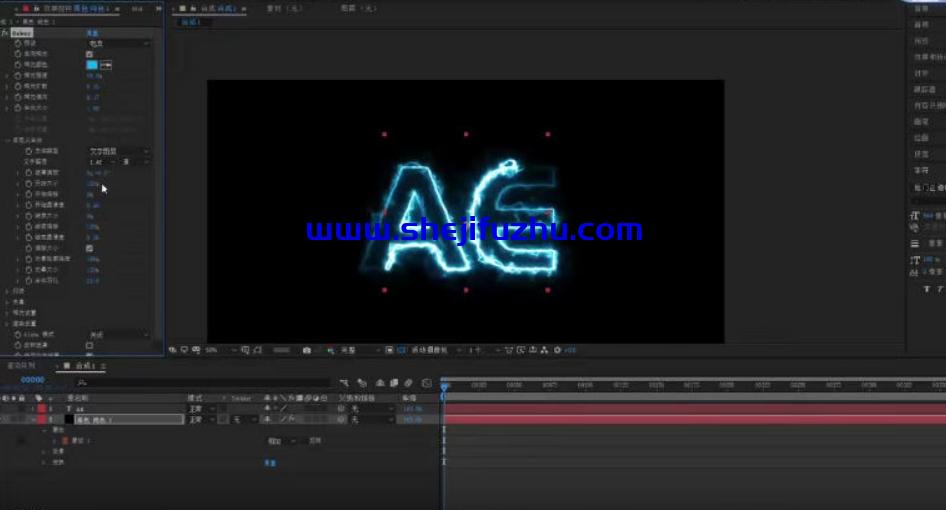Open the show channel color icon

click(330, 350)
